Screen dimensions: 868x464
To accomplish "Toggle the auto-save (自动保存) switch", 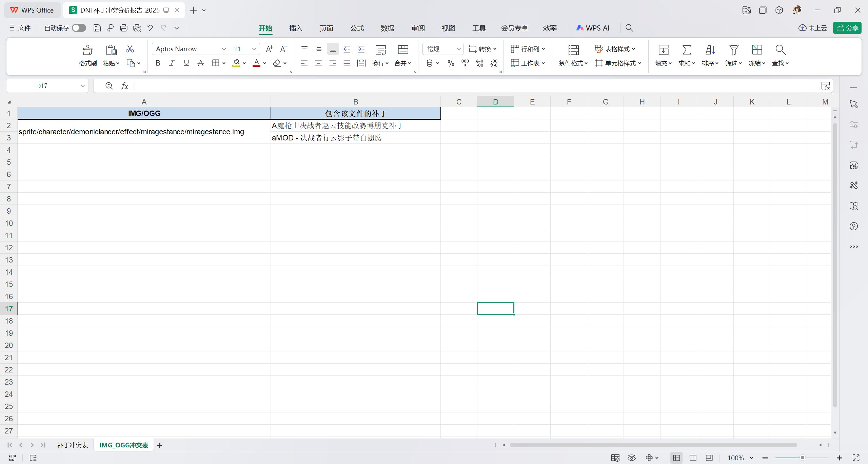I will (79, 28).
